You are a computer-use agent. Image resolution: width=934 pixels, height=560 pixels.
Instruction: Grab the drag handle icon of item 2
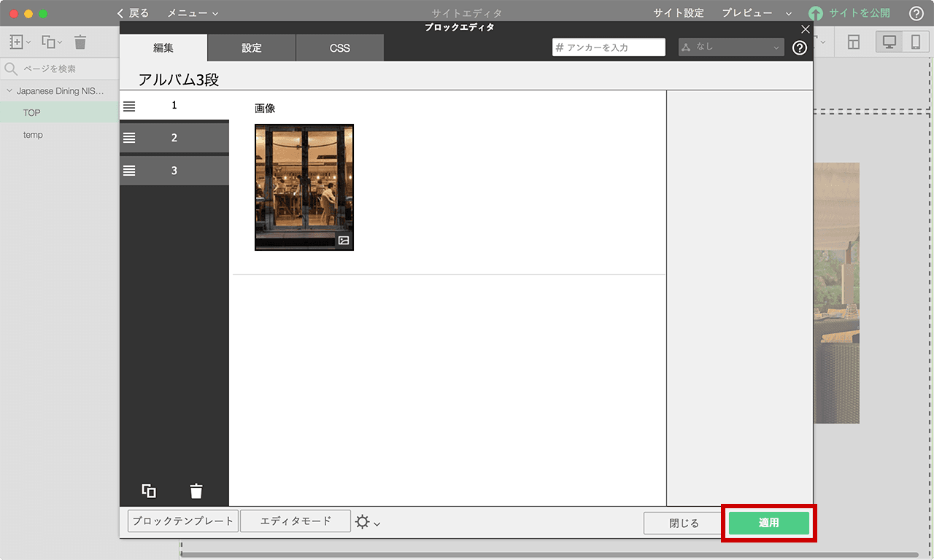[x=129, y=138]
